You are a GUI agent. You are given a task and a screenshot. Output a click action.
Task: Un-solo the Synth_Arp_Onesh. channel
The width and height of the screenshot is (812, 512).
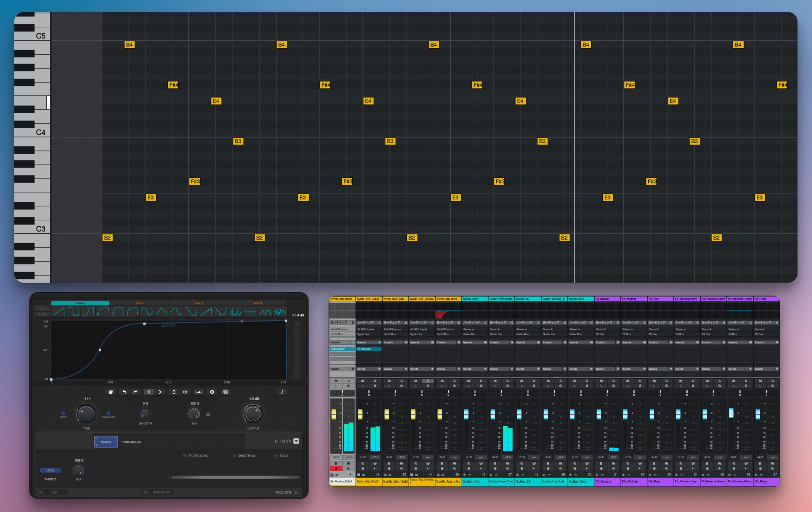(428, 381)
